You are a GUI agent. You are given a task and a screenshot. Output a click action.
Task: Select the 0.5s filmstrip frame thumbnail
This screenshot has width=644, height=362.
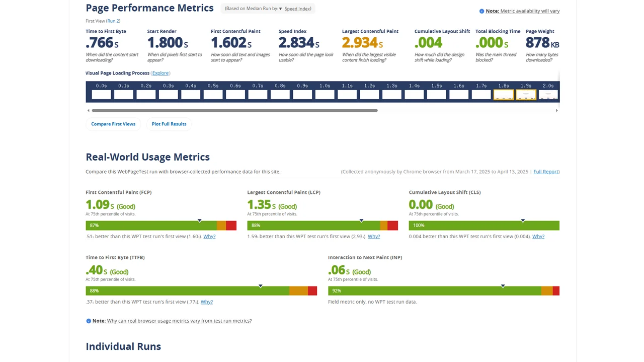[x=213, y=95]
